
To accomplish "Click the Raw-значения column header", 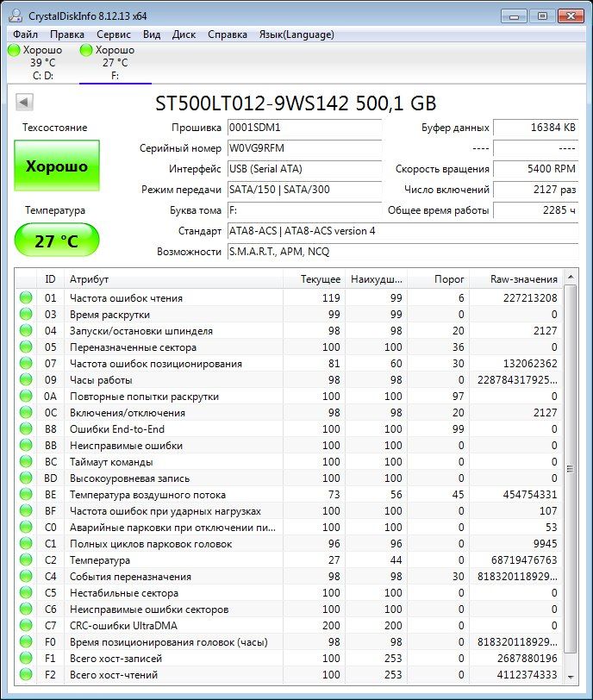I will tap(516, 279).
